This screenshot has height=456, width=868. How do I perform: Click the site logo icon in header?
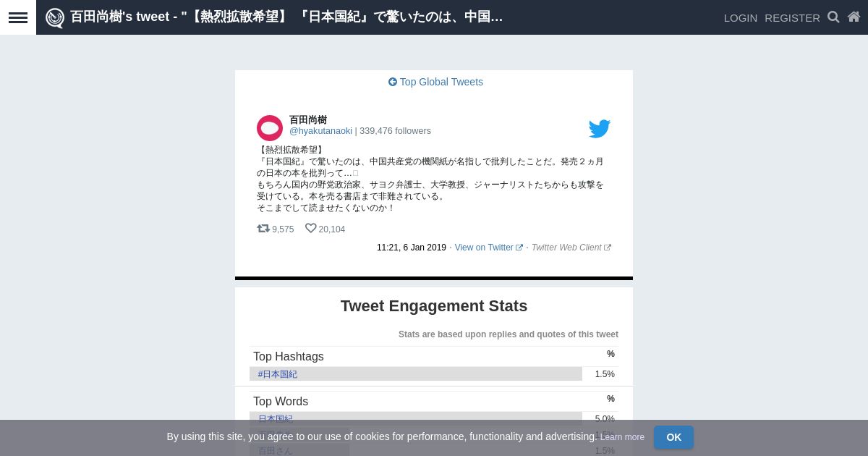click(x=55, y=17)
